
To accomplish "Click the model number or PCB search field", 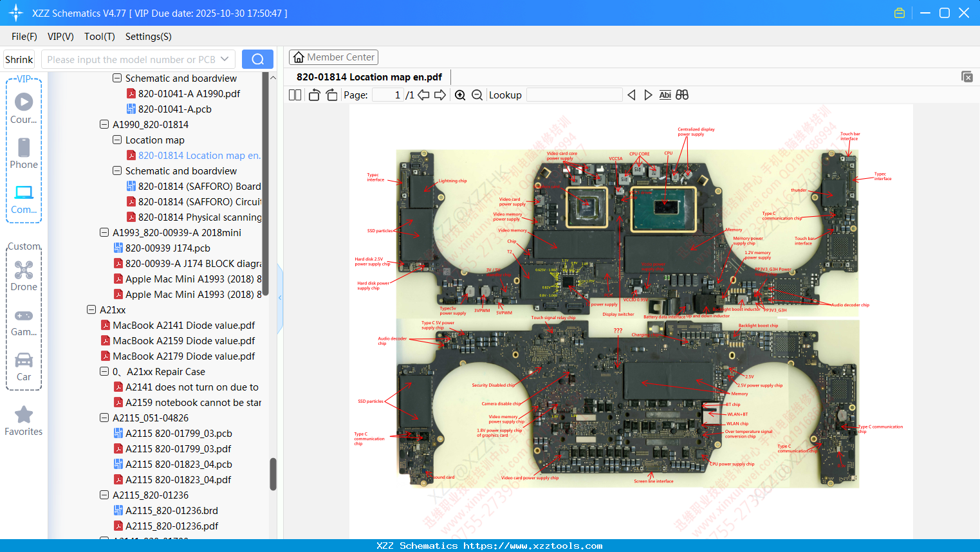I will click(138, 59).
